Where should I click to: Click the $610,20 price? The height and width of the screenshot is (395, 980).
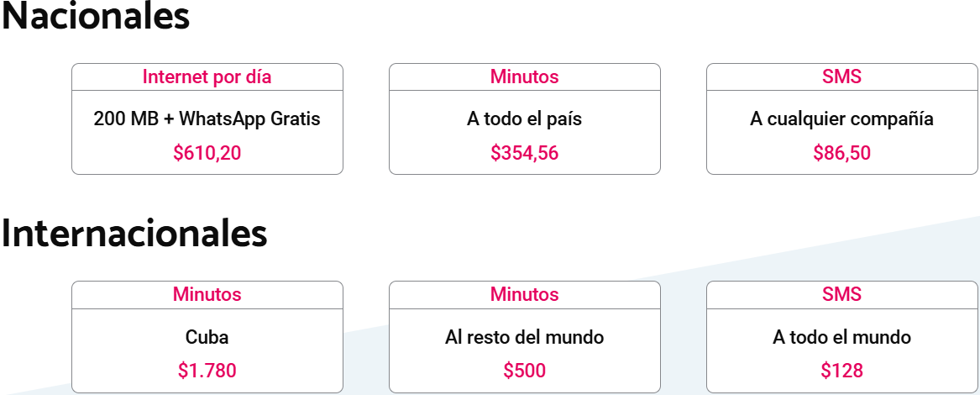(x=207, y=153)
